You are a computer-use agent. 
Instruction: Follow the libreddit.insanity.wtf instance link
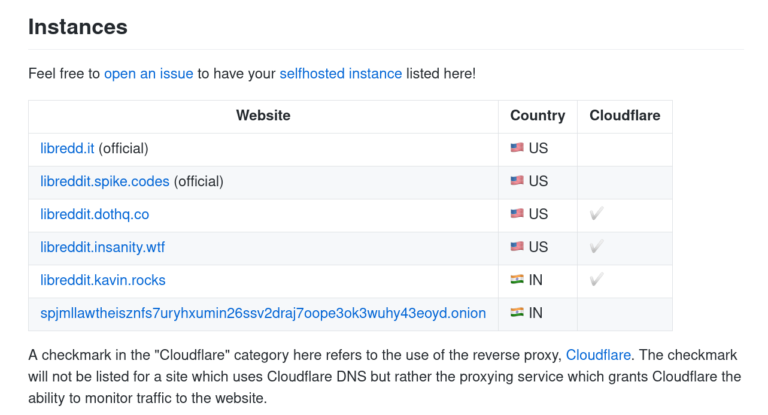pos(102,247)
